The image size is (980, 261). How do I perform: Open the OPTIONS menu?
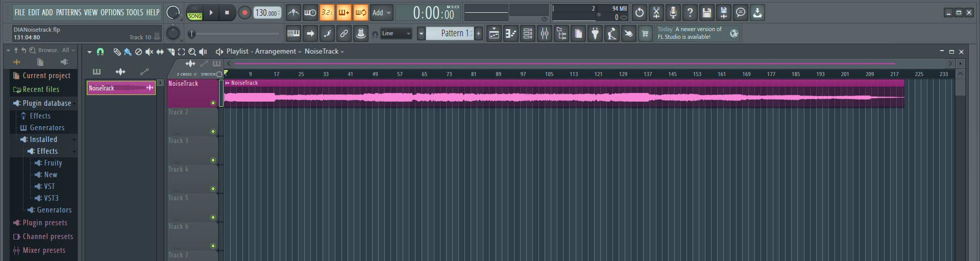click(112, 12)
